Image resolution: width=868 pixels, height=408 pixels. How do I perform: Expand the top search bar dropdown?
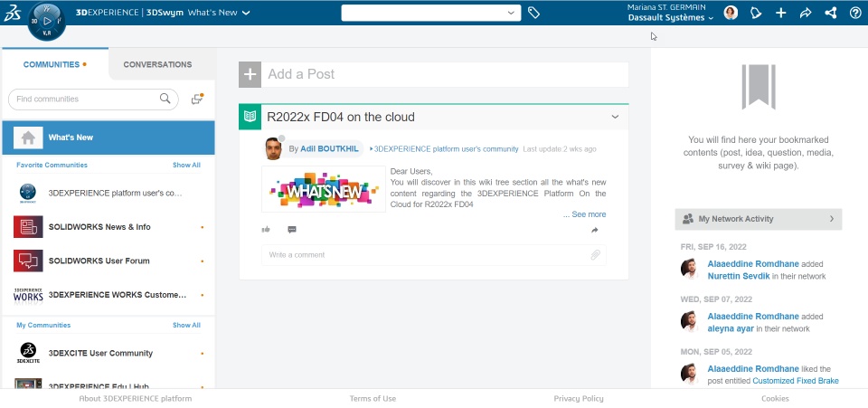click(x=511, y=13)
